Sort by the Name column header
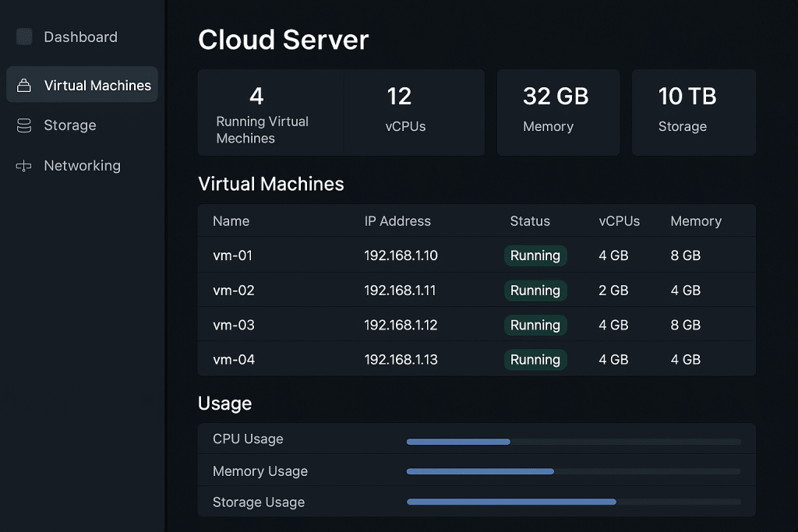Image resolution: width=798 pixels, height=532 pixels. coord(231,221)
